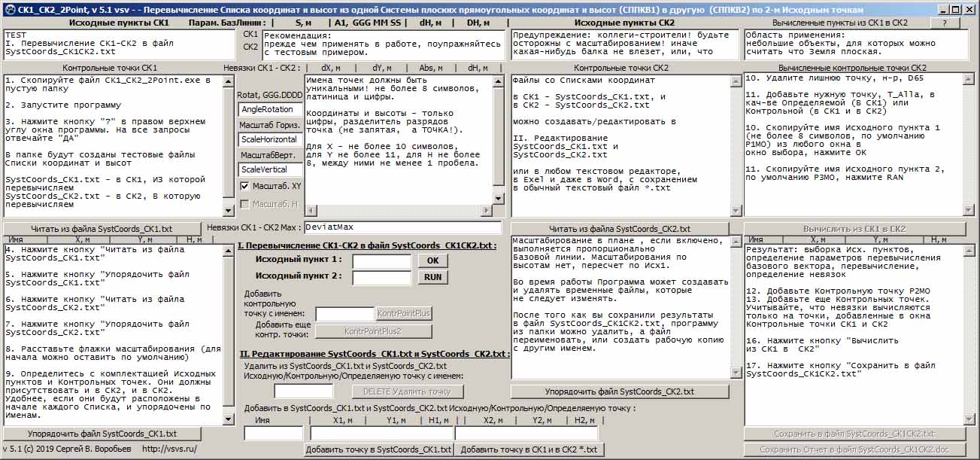Image resolution: width=980 pixels, height=460 pixels.
Task: Toggle the Масштаб. H checkbox
Action: tap(244, 204)
